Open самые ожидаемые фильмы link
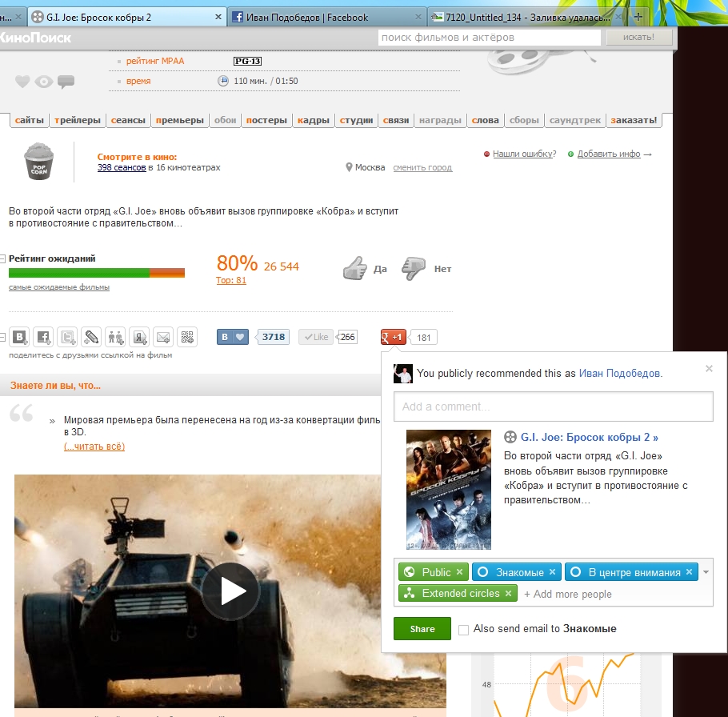Viewport: 728px width, 717px height. 59,287
